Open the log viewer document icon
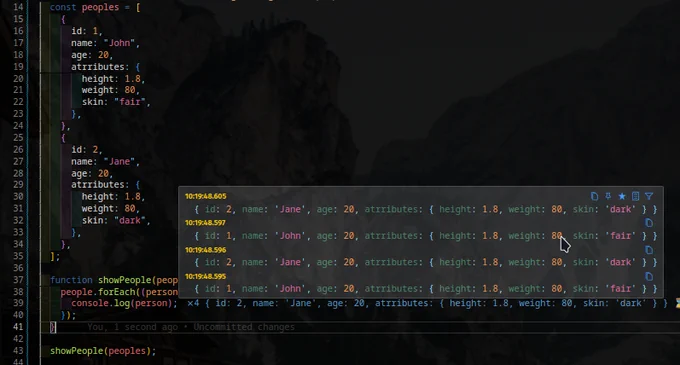 [x=635, y=196]
